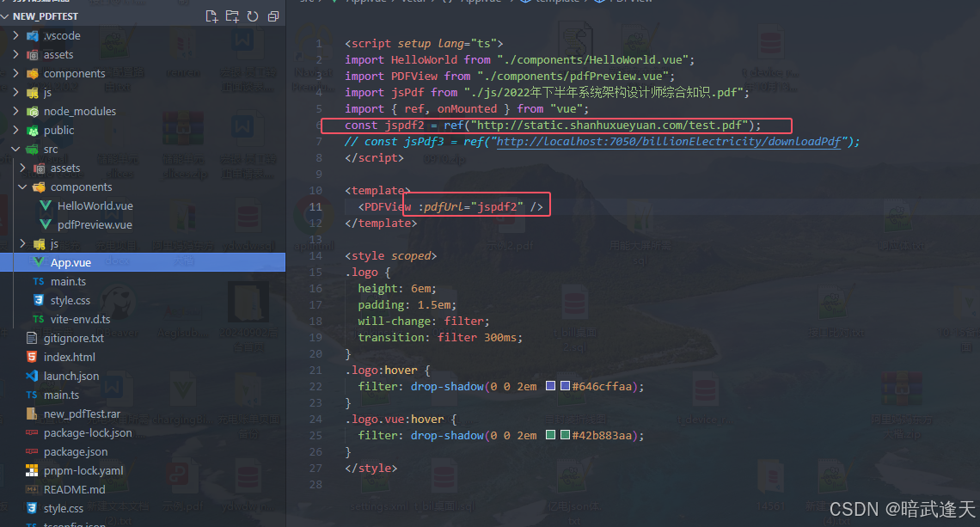Open root-level style.css below README.md
The image size is (980, 527).
[x=63, y=508]
